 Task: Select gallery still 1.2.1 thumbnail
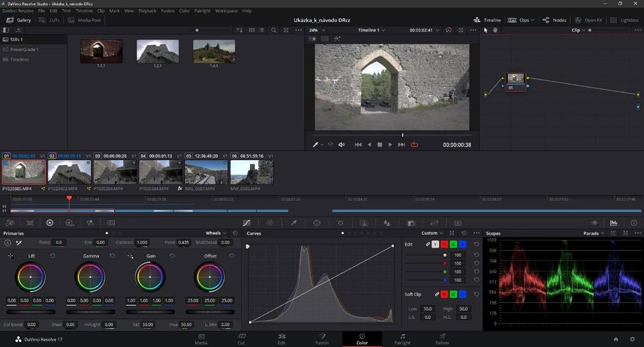tap(158, 52)
